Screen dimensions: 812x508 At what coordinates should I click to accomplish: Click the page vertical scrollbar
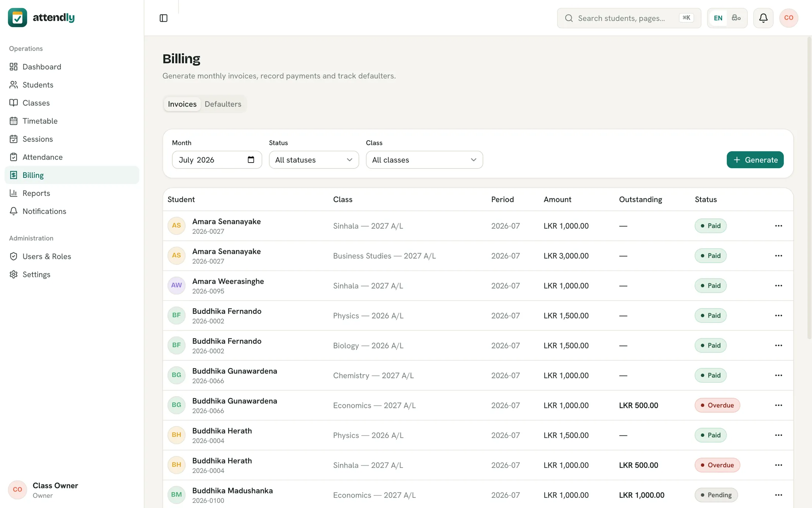point(809,188)
